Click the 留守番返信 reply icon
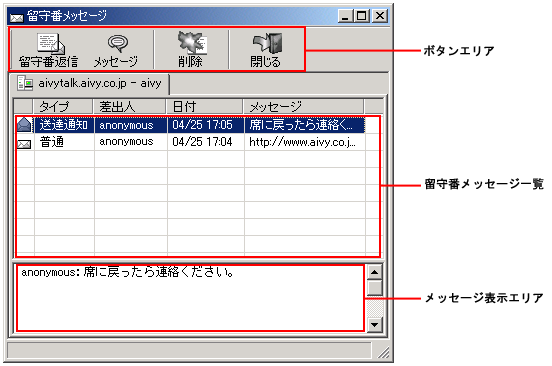This screenshot has width=552, height=366. 50,43
